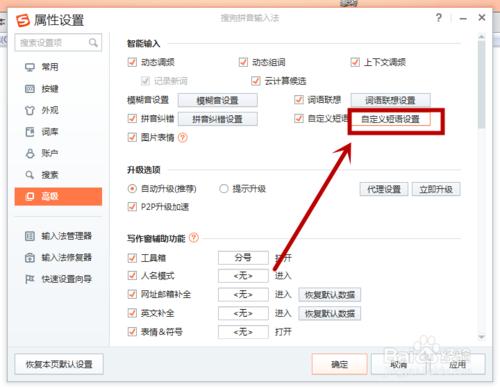Toggle the 拼音纠错 checkbox
Screen dimensions: 500x389
132,118
